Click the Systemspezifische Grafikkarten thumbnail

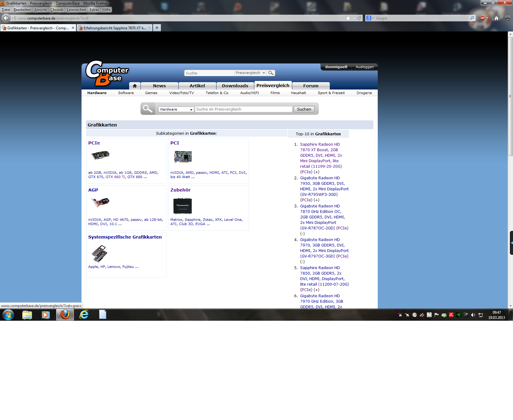(100, 254)
